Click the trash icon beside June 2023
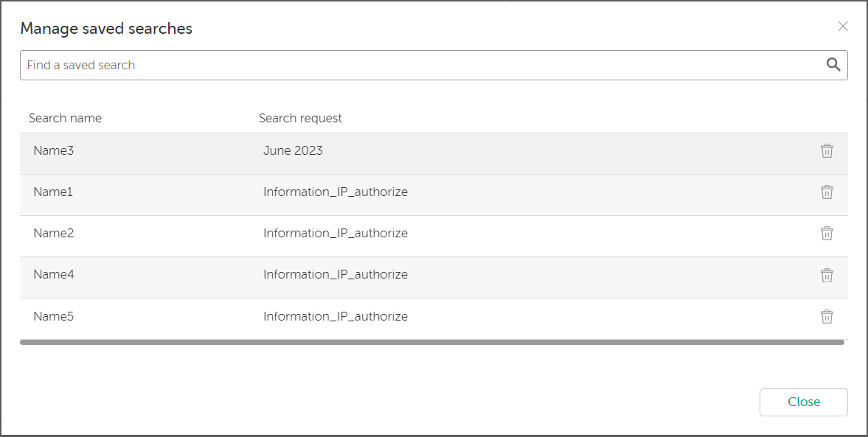The image size is (868, 437). tap(827, 150)
